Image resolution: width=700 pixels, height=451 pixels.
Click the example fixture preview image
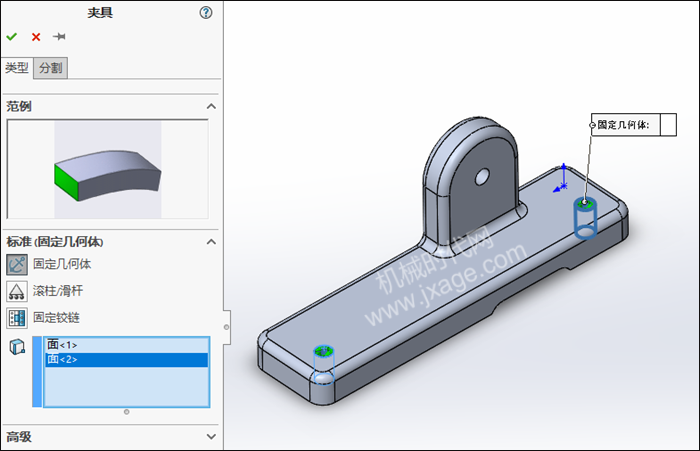[x=108, y=169]
